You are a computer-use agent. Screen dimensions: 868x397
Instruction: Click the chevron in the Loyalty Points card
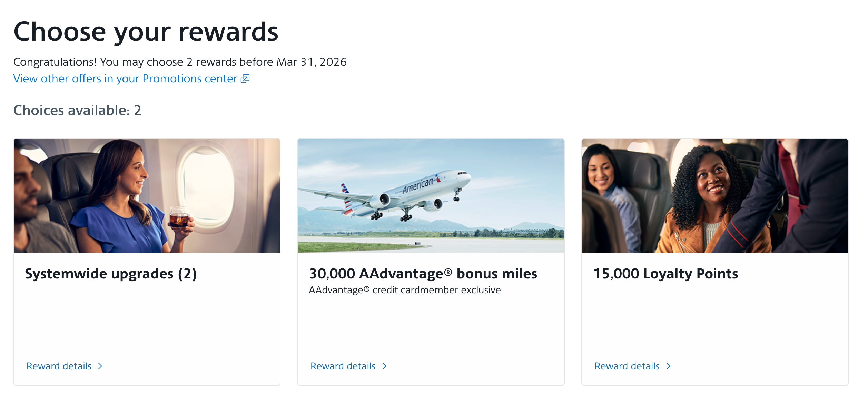[668, 366]
